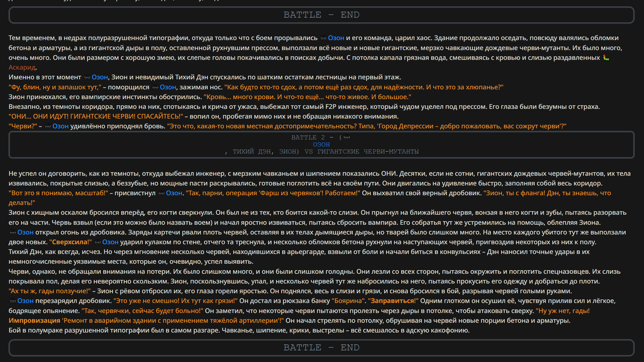Screen dimensions: 644x362
Task: Click the quote "Это уже не смешно! Их тут как грязи!"
Action: coord(175,301)
